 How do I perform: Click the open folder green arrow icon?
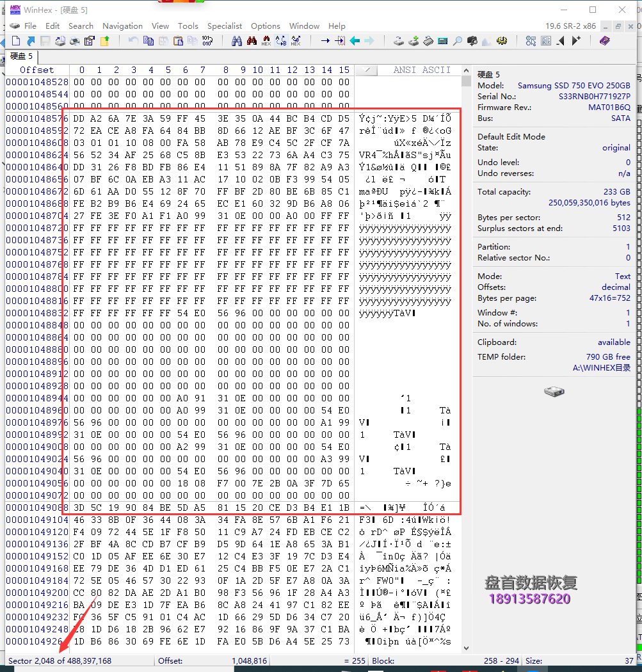coord(104,41)
